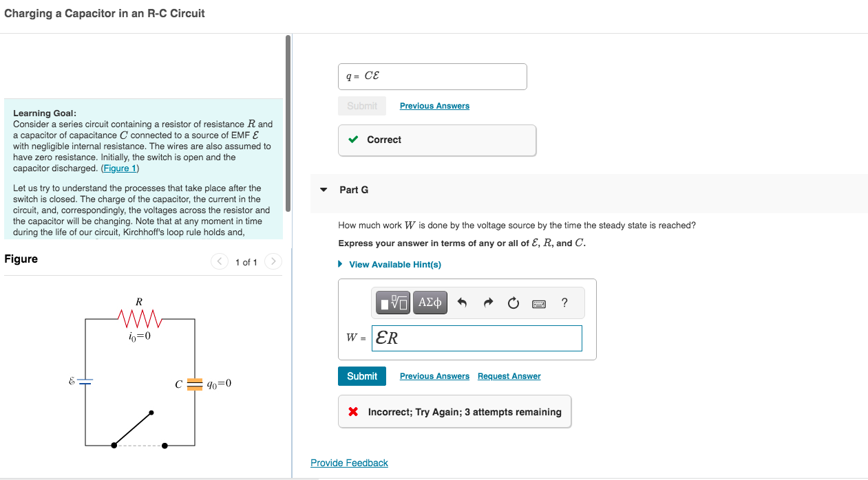Click the undo icon in the answer toolbar
868x480 pixels.
462,303
